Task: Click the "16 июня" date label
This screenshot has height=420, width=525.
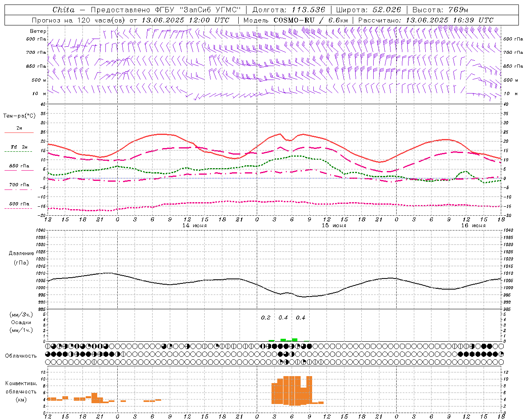Action: click(473, 226)
